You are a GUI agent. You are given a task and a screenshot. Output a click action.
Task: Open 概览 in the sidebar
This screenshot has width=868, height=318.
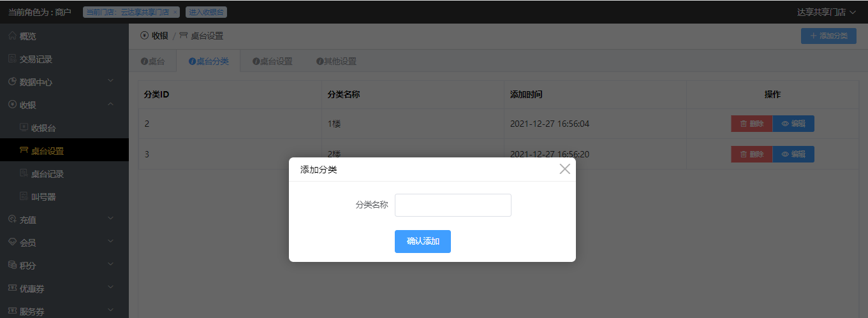pyautogui.click(x=64, y=36)
